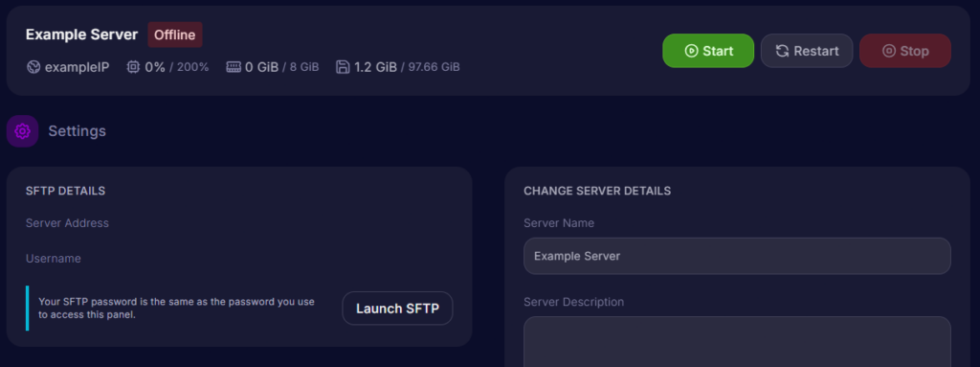This screenshot has height=367, width=980.
Task: Launch SFTP client
Action: pos(397,309)
